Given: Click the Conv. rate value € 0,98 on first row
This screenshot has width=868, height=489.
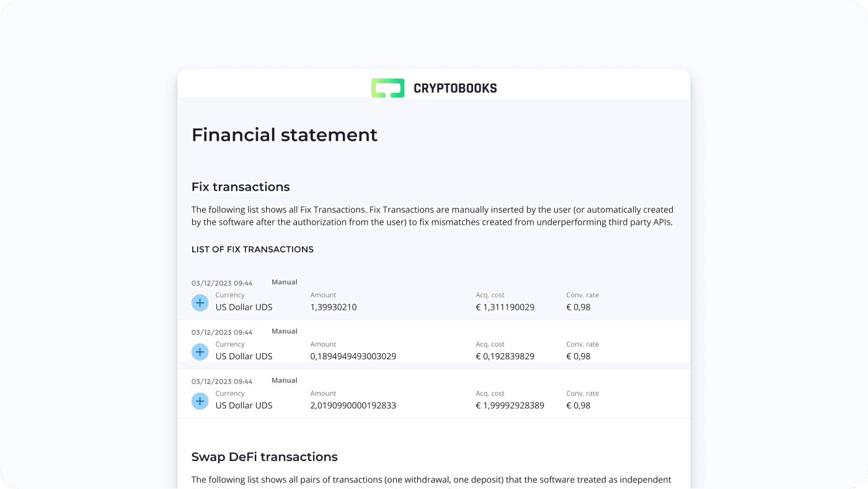Looking at the screenshot, I should point(578,307).
